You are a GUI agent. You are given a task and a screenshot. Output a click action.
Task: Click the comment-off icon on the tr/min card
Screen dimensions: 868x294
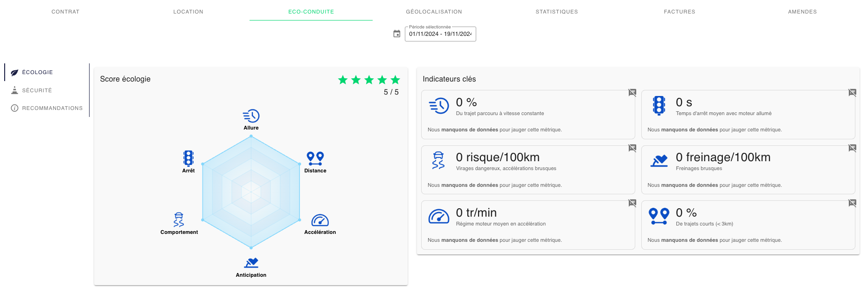pyautogui.click(x=632, y=203)
